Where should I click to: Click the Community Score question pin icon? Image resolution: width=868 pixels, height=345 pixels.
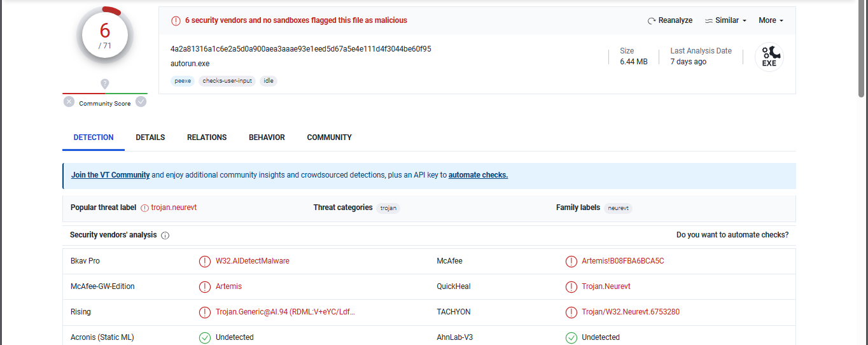105,84
